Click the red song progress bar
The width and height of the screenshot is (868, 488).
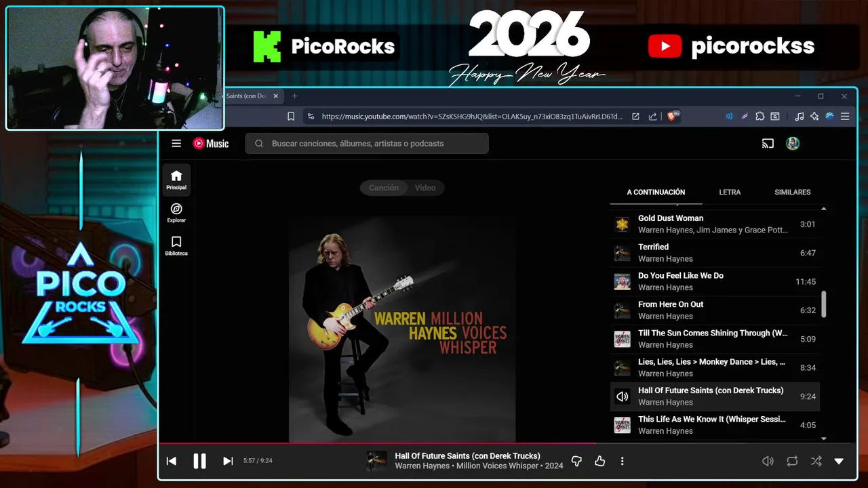pos(377,444)
